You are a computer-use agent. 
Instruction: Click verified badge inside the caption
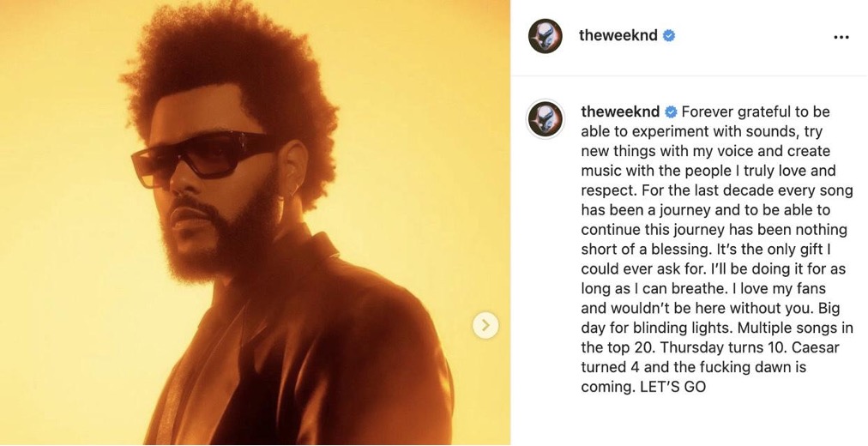pos(671,112)
